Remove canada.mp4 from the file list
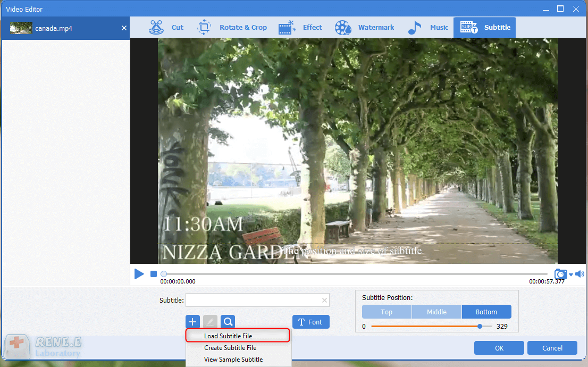This screenshot has height=367, width=588. [x=124, y=28]
